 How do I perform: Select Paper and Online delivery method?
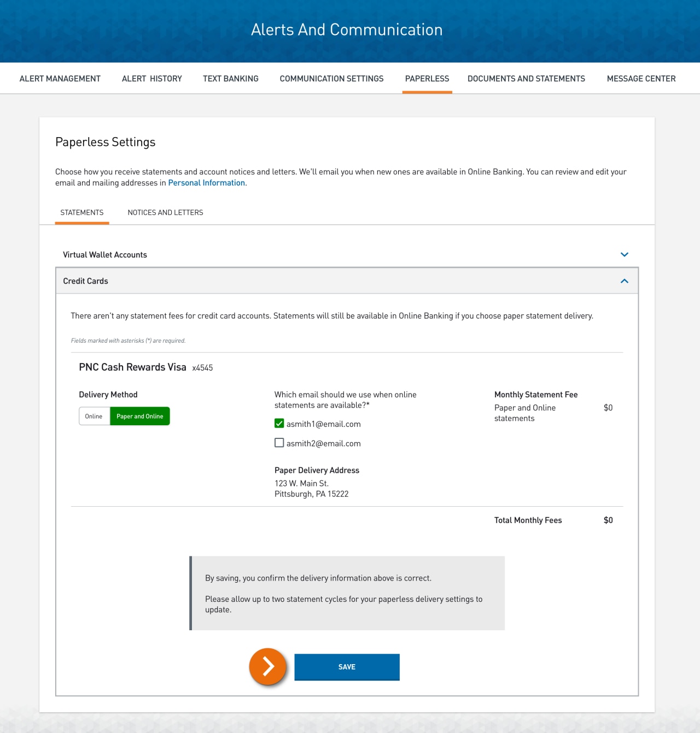tap(139, 416)
